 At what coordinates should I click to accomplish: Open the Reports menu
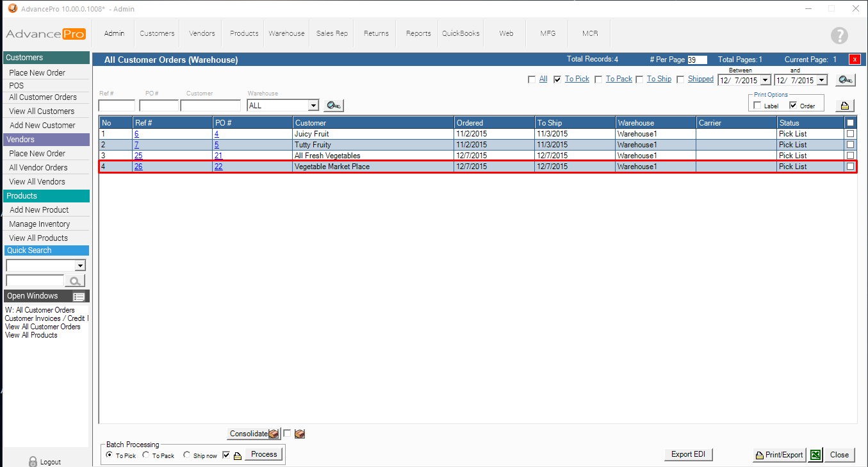(418, 33)
